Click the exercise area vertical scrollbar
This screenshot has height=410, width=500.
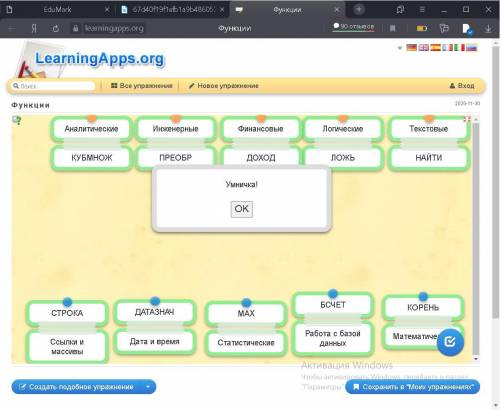tap(476, 238)
